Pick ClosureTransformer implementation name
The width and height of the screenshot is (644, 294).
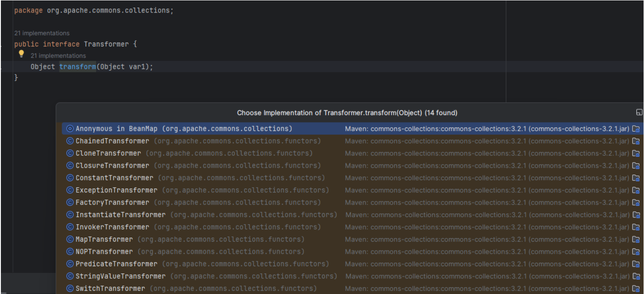click(112, 166)
